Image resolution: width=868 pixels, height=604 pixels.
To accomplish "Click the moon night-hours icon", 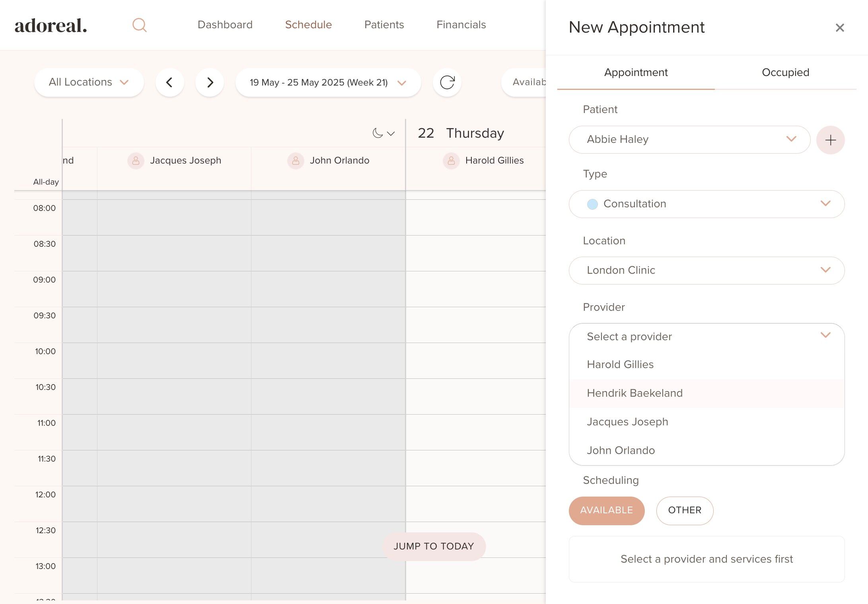I will [x=378, y=133].
